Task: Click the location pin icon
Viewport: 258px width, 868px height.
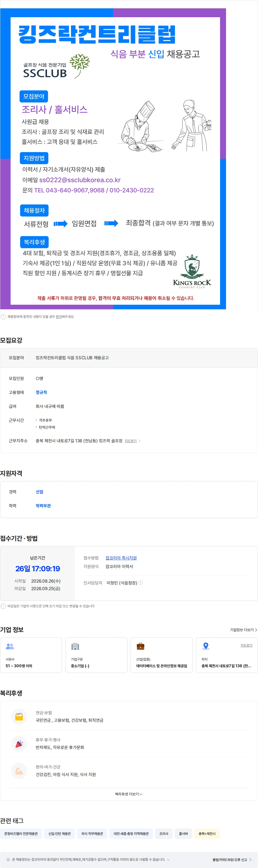Action: 206,646
